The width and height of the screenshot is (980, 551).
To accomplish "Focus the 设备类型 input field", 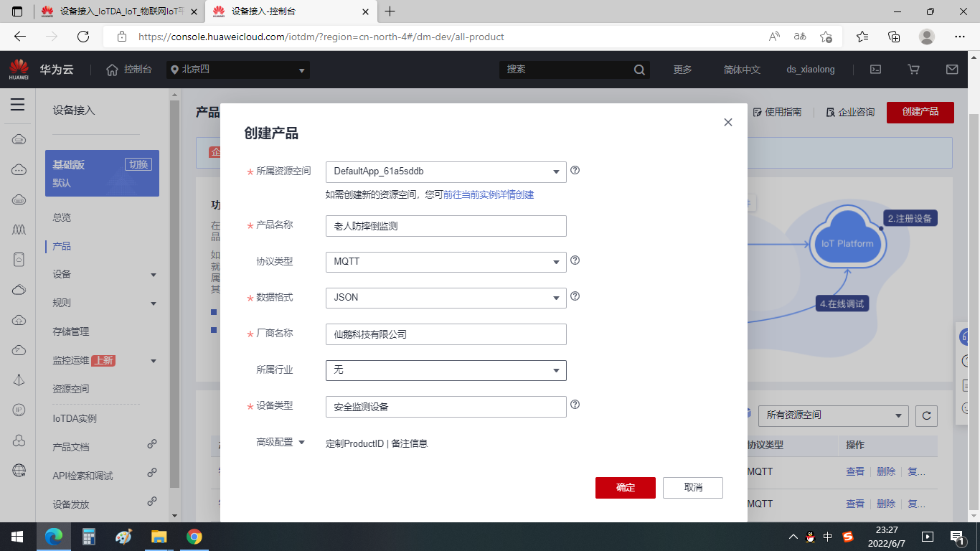I will tap(446, 407).
